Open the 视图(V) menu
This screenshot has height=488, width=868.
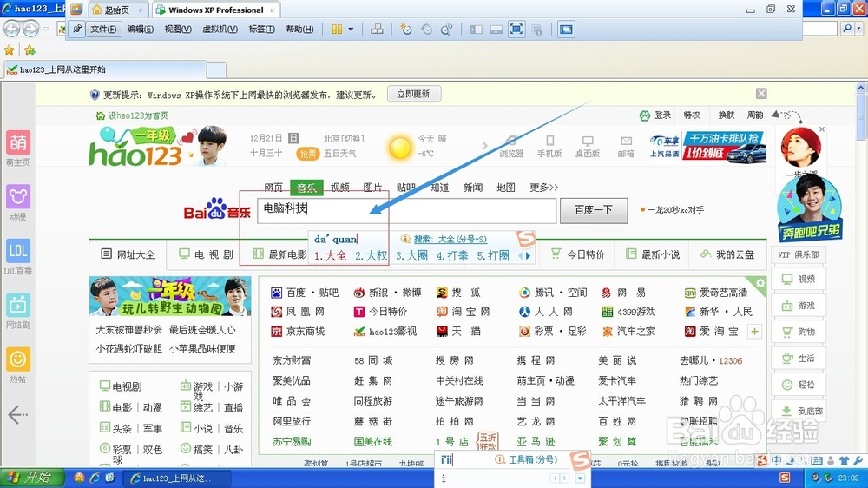[x=178, y=29]
